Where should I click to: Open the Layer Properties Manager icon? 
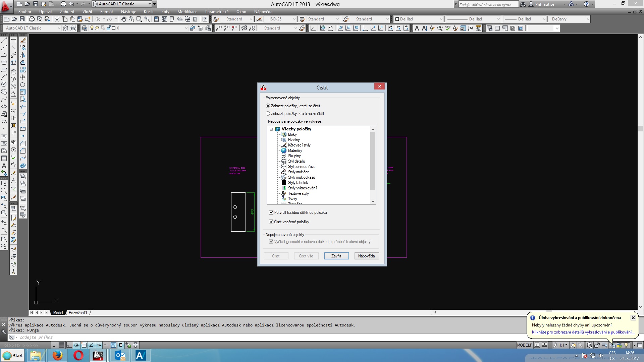84,28
